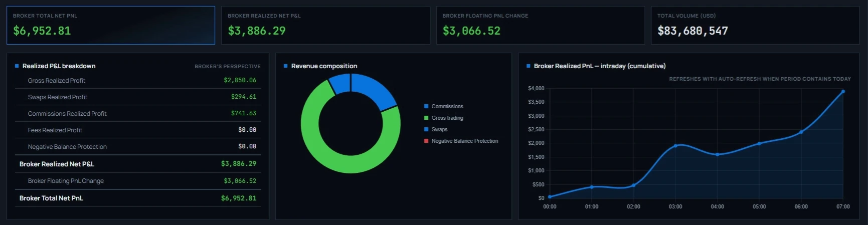Click the $6,952.81 value in breakdown table
This screenshot has width=868, height=225.
[239, 198]
